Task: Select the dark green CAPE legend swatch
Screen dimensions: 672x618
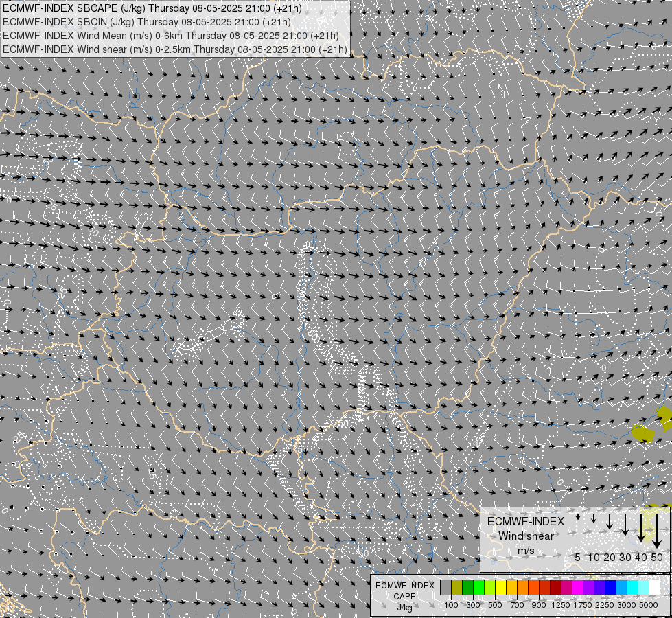Action: (468, 587)
